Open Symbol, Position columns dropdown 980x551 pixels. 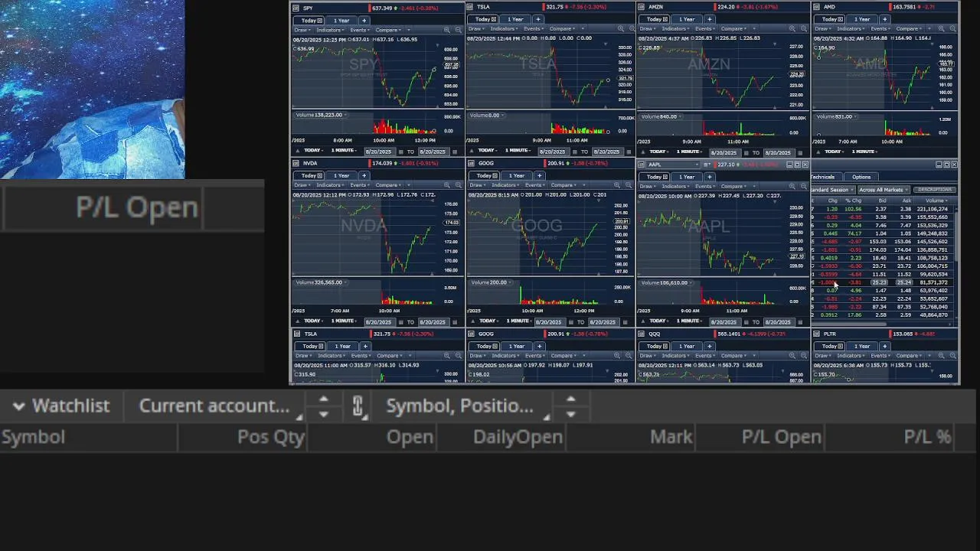point(467,406)
